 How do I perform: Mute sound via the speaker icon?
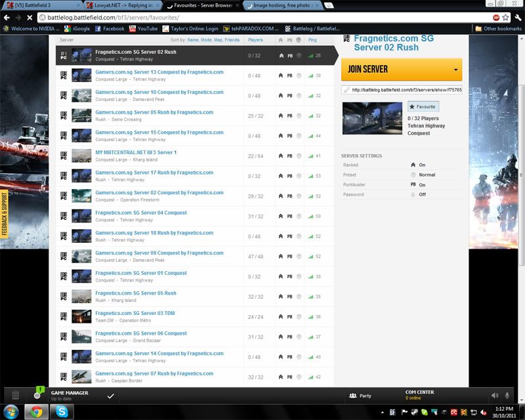[x=495, y=396]
